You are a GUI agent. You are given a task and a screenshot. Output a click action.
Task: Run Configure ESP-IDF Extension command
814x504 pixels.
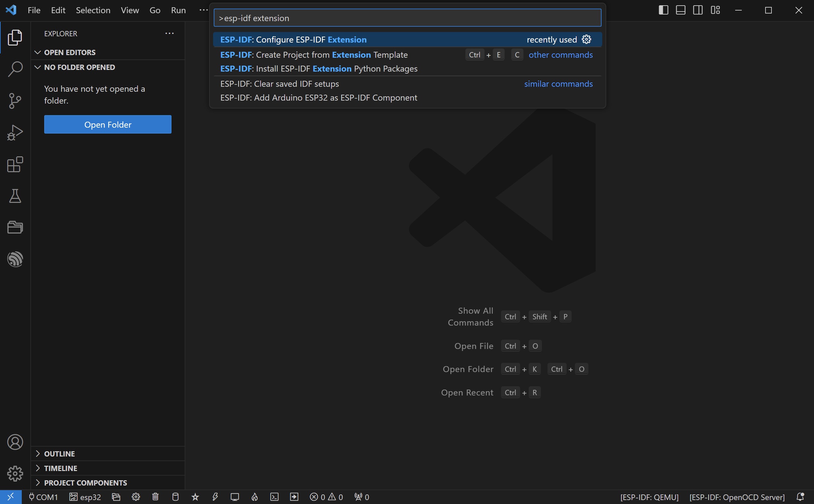point(407,39)
